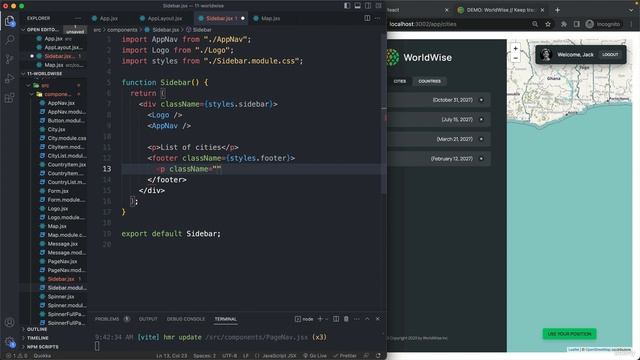The image size is (640, 360).
Task: Open editor more actions menu
Action: [378, 18]
